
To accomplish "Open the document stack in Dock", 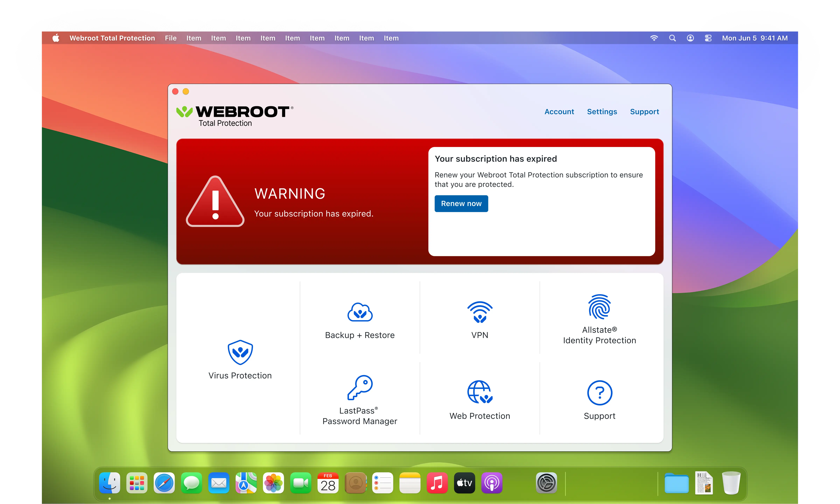I will [704, 483].
